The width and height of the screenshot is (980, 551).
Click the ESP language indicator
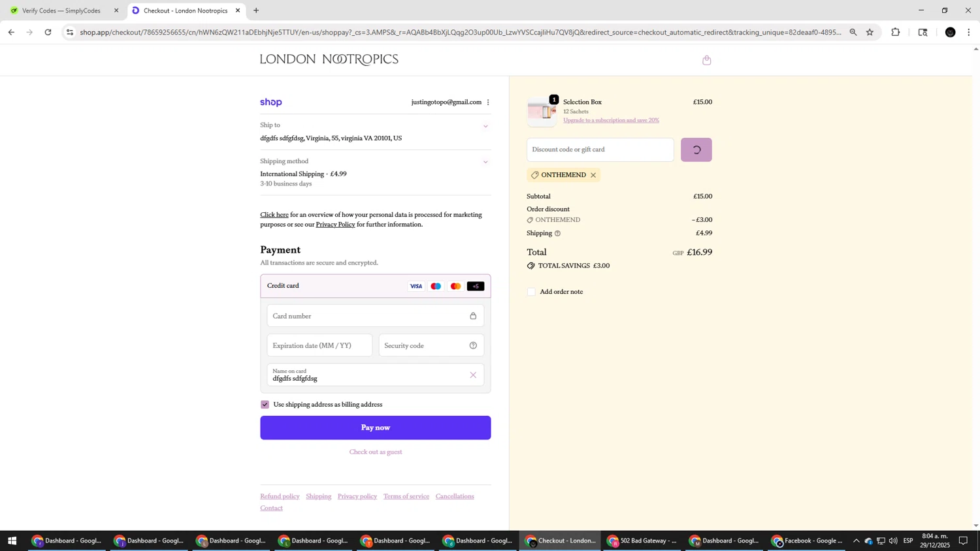pos(908,541)
